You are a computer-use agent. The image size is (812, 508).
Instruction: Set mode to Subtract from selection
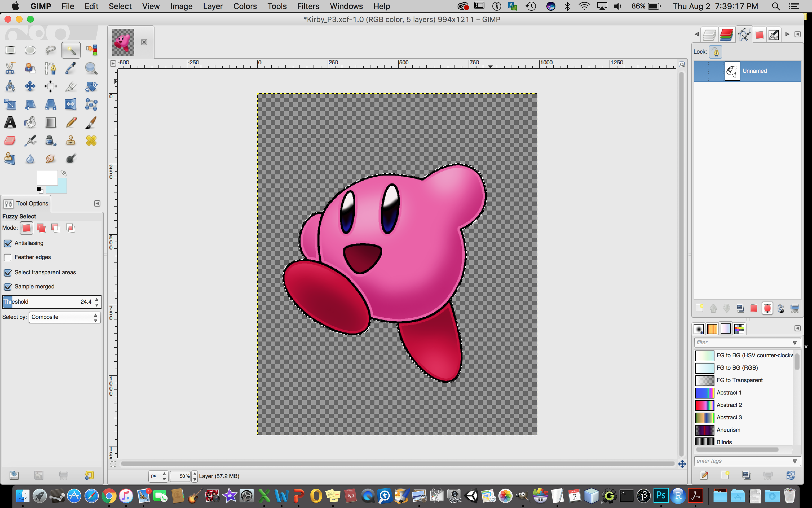56,228
